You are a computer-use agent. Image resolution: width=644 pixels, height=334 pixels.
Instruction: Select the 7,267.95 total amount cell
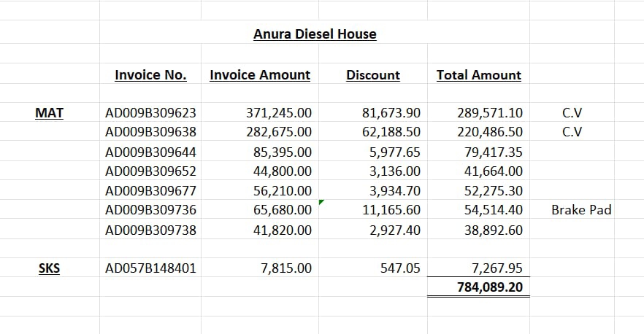(494, 268)
